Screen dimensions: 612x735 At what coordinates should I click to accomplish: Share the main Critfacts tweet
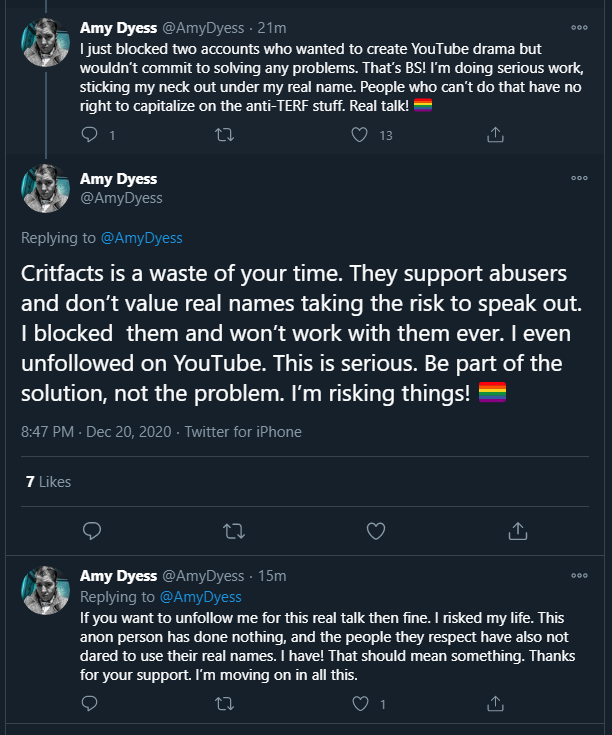pyautogui.click(x=518, y=531)
